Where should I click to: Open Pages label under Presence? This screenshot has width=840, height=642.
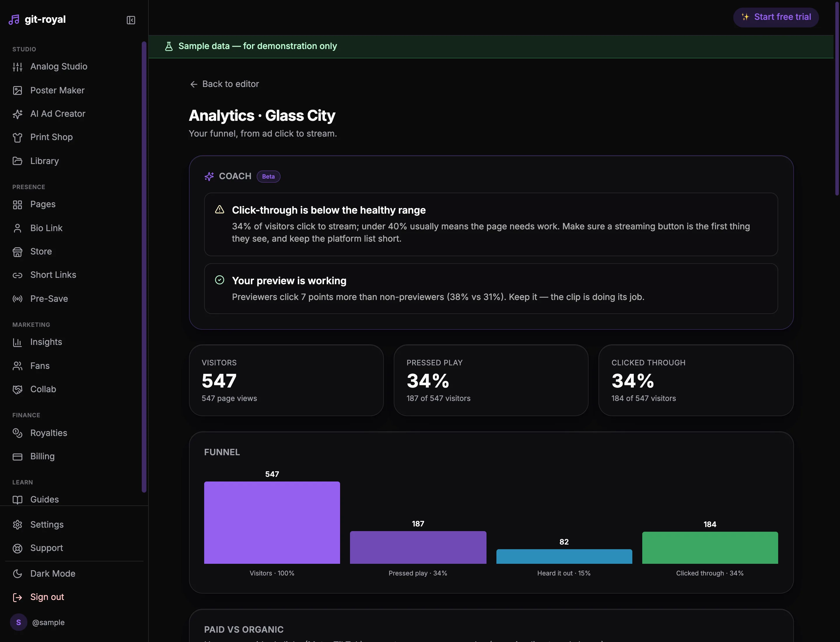coord(43,205)
